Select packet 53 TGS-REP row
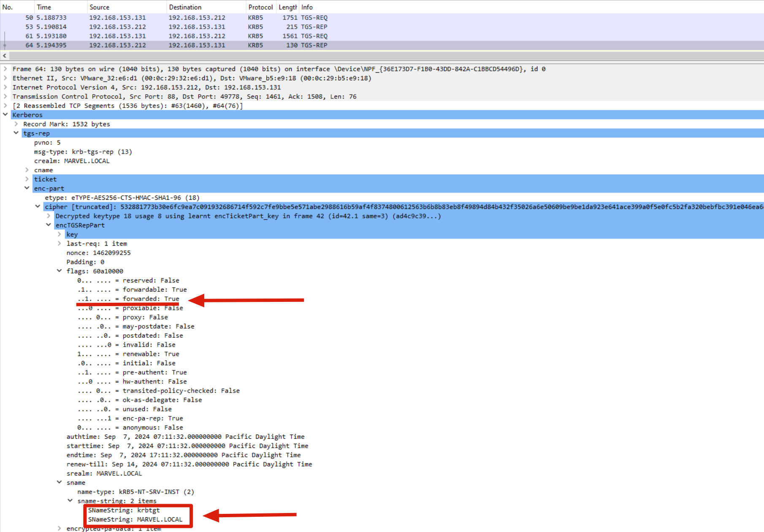The image size is (764, 532). click(169, 27)
